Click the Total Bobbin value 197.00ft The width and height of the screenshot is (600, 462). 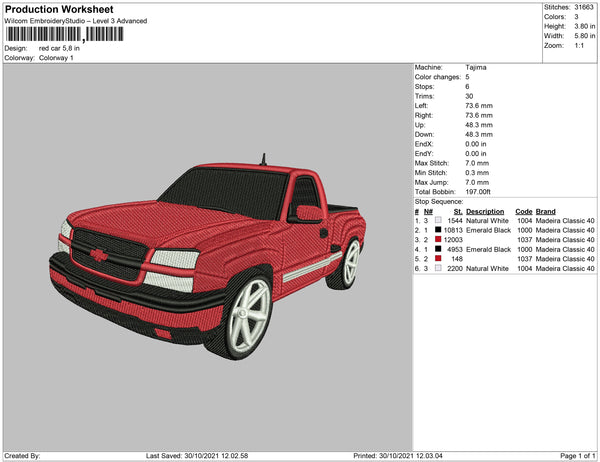[478, 192]
